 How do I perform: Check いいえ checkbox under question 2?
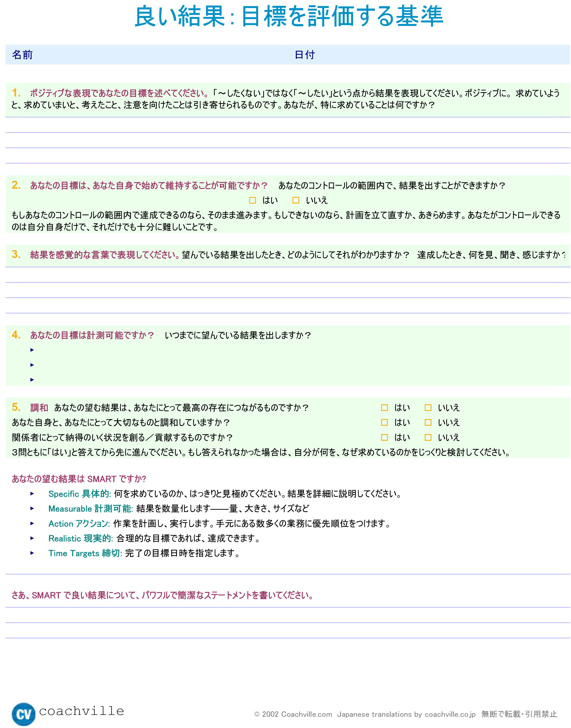(296, 200)
